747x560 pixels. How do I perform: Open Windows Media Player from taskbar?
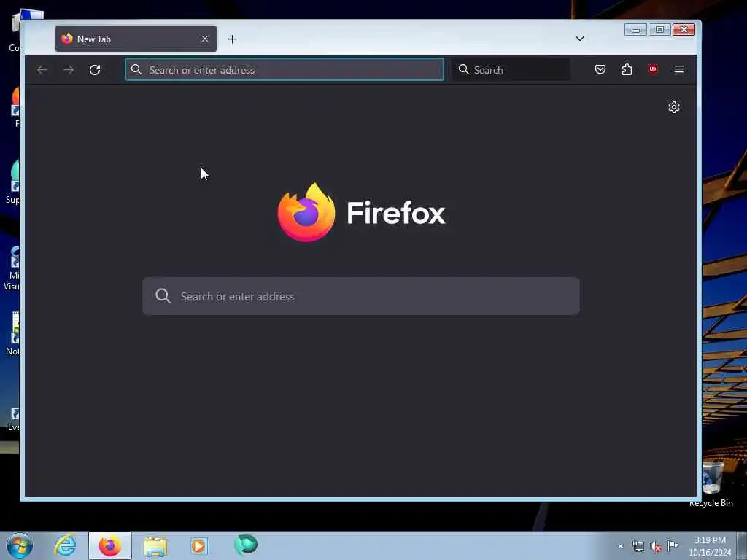click(199, 545)
